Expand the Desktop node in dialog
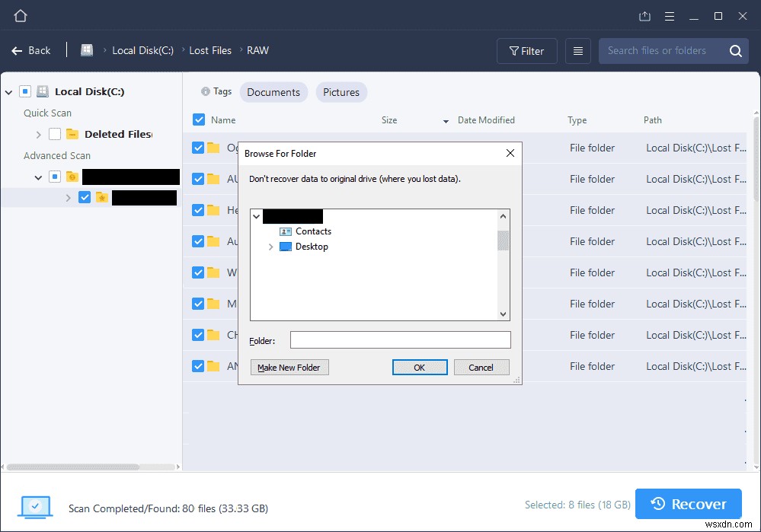This screenshot has width=761, height=532. 271,247
